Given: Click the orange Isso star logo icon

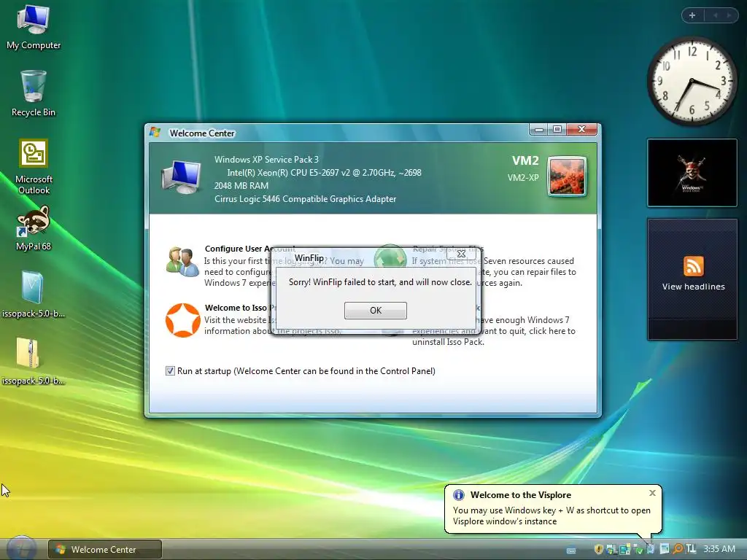Looking at the screenshot, I should coord(182,320).
